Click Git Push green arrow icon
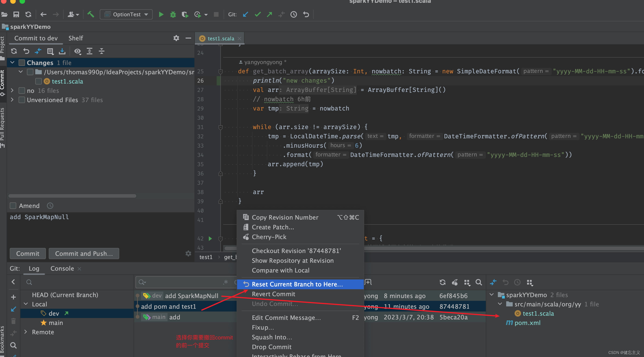 [x=269, y=15]
